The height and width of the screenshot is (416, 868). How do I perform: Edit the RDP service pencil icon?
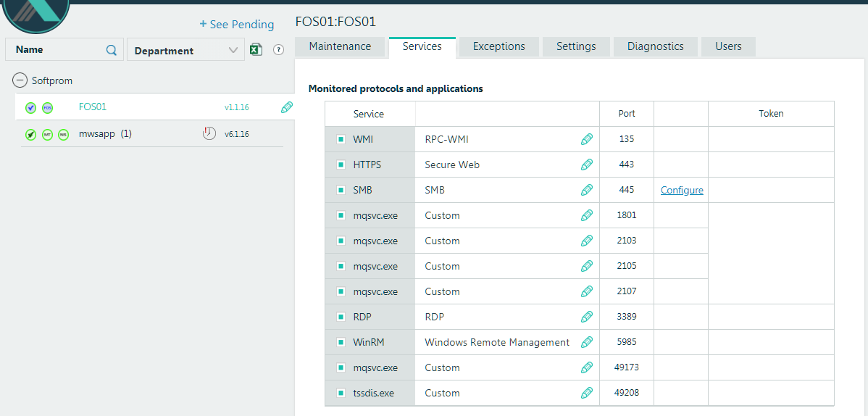coord(587,317)
